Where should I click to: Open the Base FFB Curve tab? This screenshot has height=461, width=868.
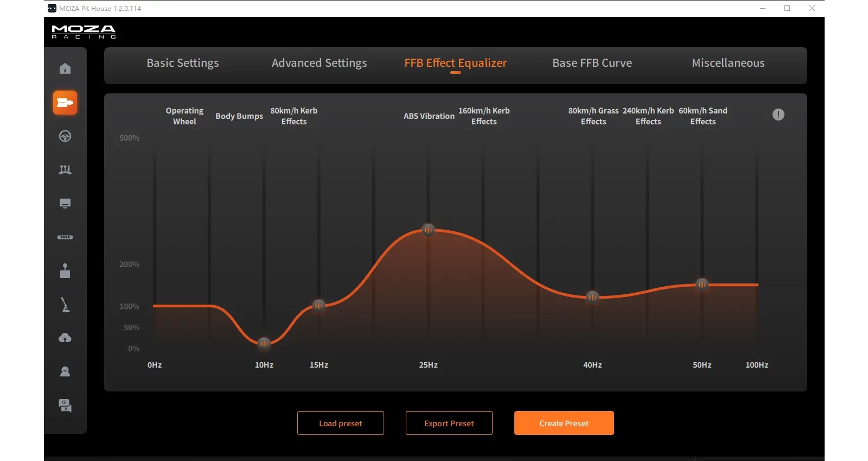coord(592,63)
